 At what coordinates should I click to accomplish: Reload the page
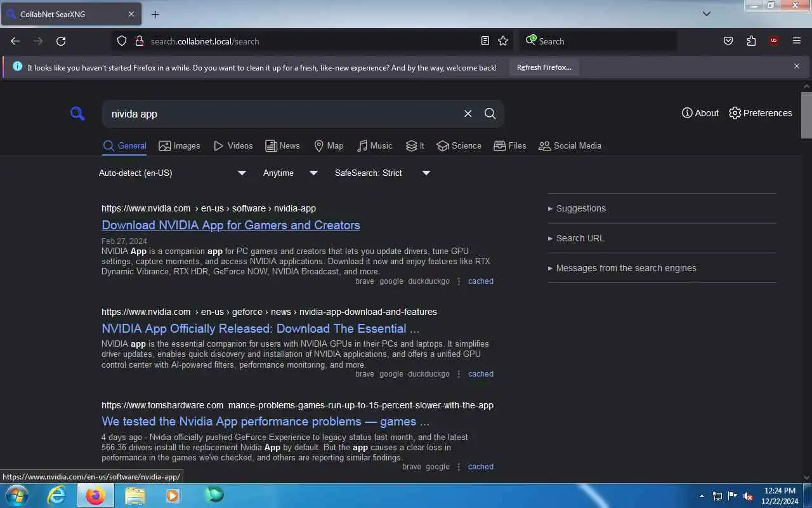[x=61, y=41]
